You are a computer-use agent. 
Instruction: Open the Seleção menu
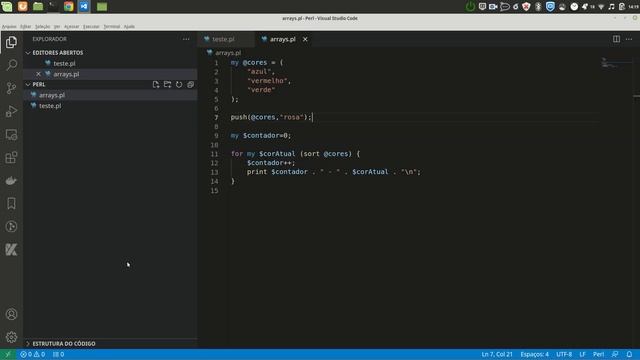point(42,27)
